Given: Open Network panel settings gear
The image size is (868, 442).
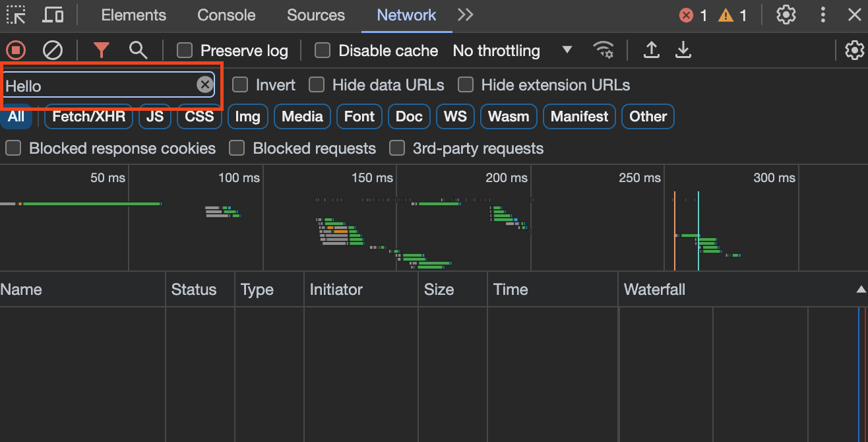Looking at the screenshot, I should (x=854, y=50).
